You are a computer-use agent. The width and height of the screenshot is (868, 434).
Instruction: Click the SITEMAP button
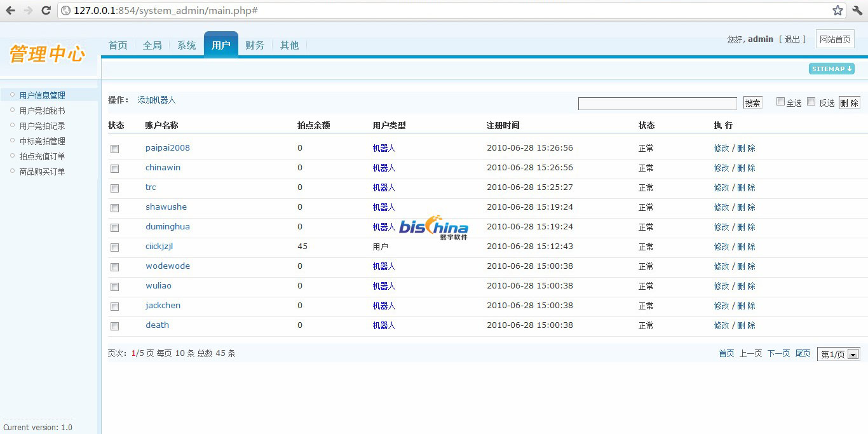click(x=832, y=69)
